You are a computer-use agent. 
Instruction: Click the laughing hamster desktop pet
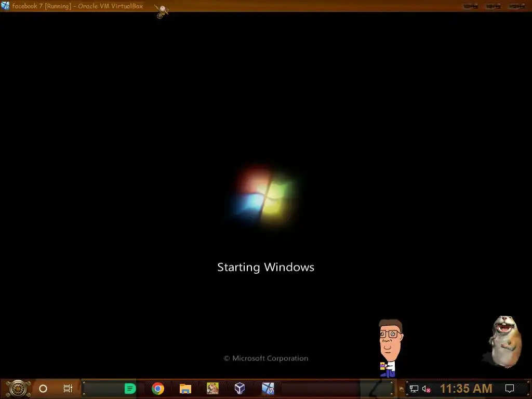pos(504,341)
